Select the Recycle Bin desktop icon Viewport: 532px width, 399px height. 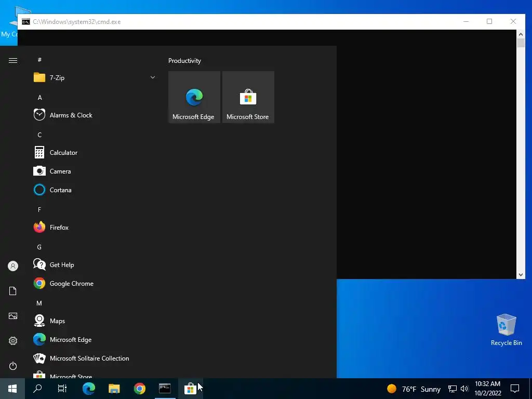click(506, 330)
